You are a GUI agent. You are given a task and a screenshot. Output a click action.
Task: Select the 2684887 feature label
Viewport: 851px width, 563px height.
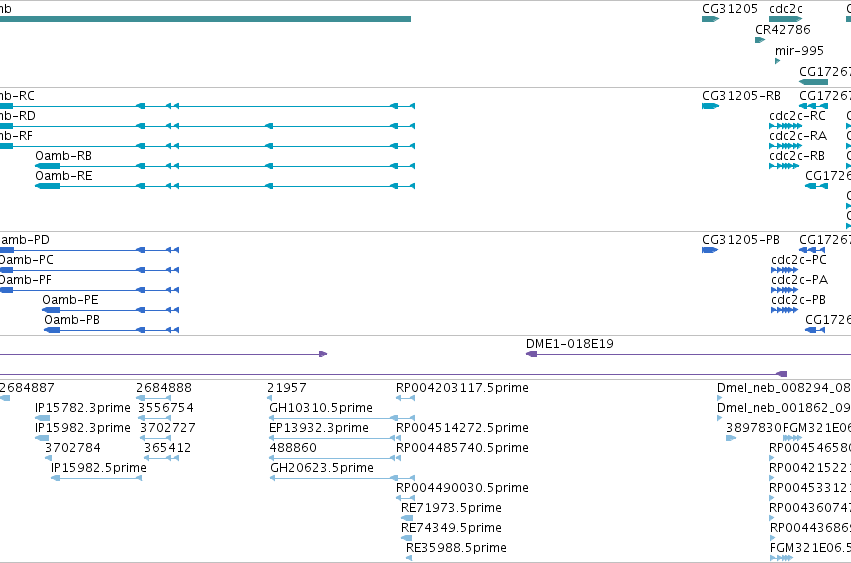[27, 388]
